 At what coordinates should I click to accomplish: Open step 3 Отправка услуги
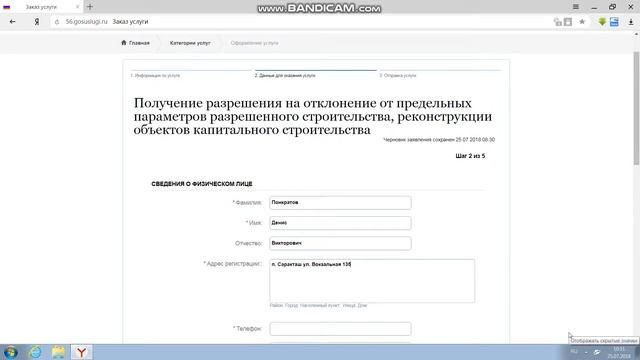(x=398, y=76)
